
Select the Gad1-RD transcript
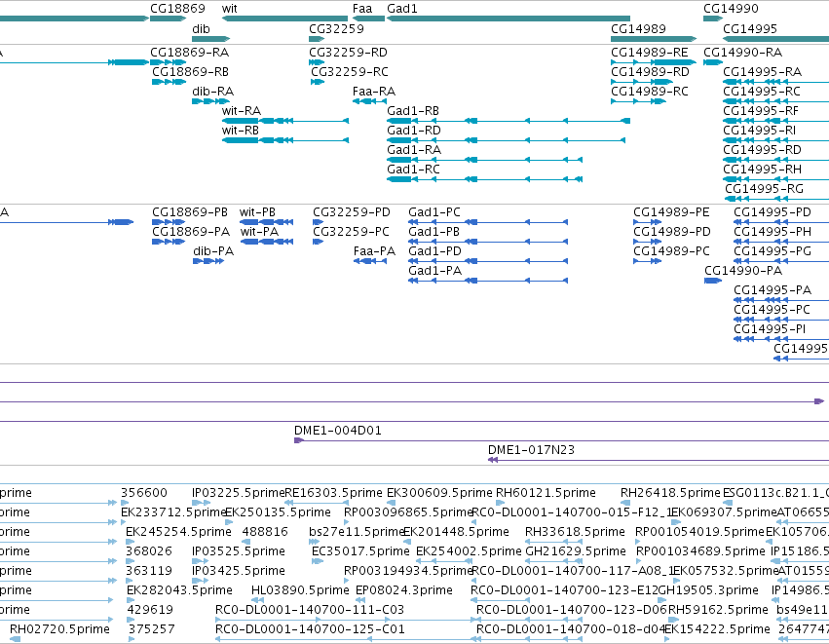tap(506, 140)
